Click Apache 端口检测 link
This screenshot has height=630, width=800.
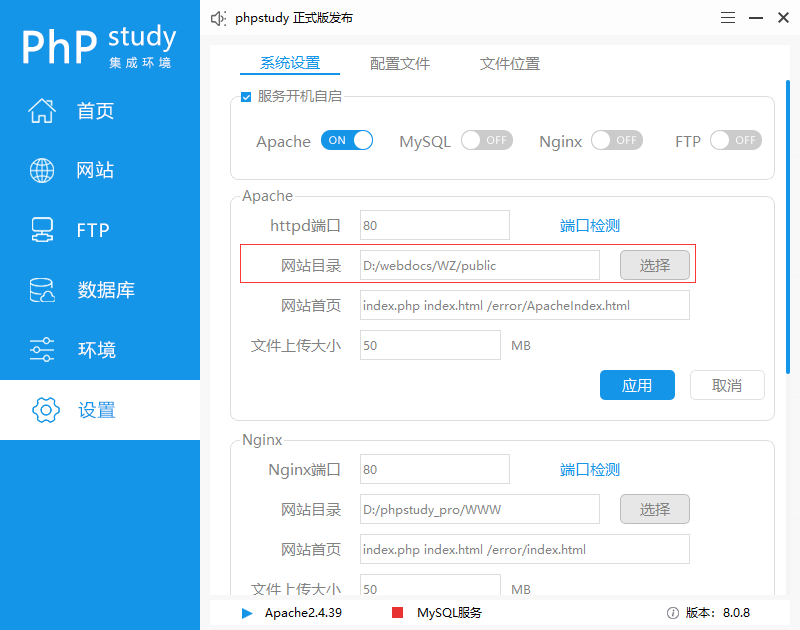coord(590,225)
